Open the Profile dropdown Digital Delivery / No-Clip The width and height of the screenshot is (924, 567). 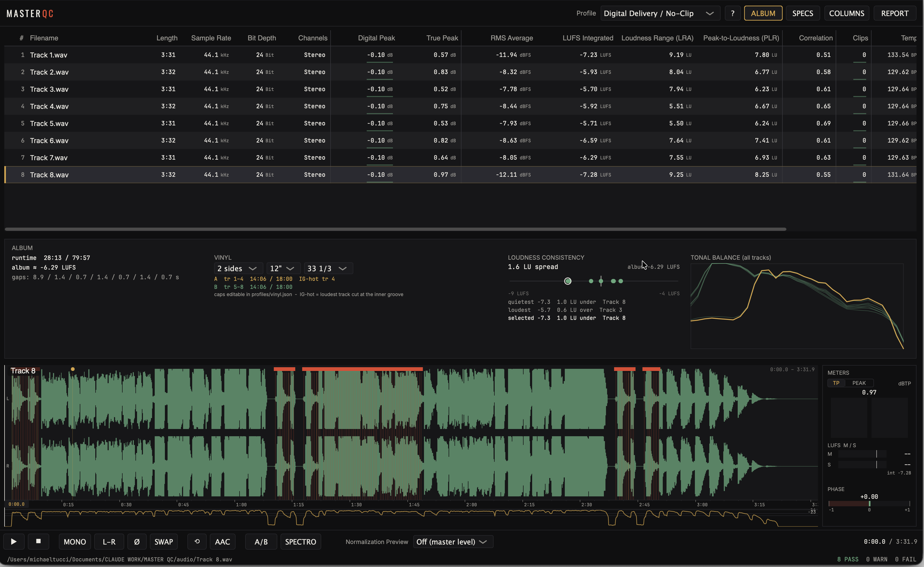pyautogui.click(x=660, y=13)
